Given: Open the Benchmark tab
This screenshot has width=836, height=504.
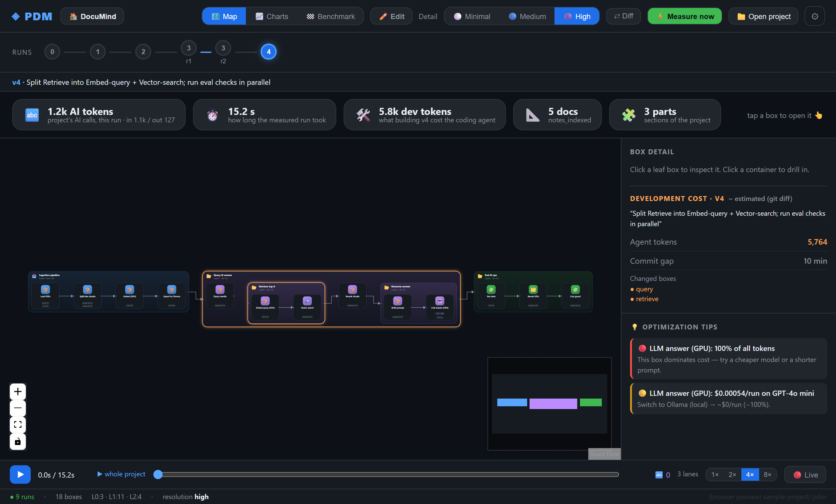Looking at the screenshot, I should [330, 16].
